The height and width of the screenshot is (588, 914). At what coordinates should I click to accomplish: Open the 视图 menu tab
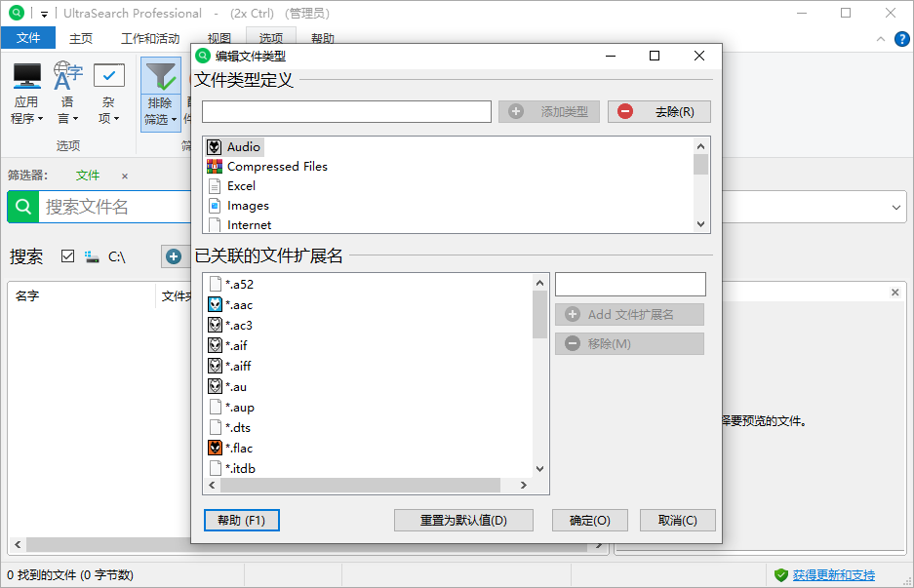click(218, 37)
